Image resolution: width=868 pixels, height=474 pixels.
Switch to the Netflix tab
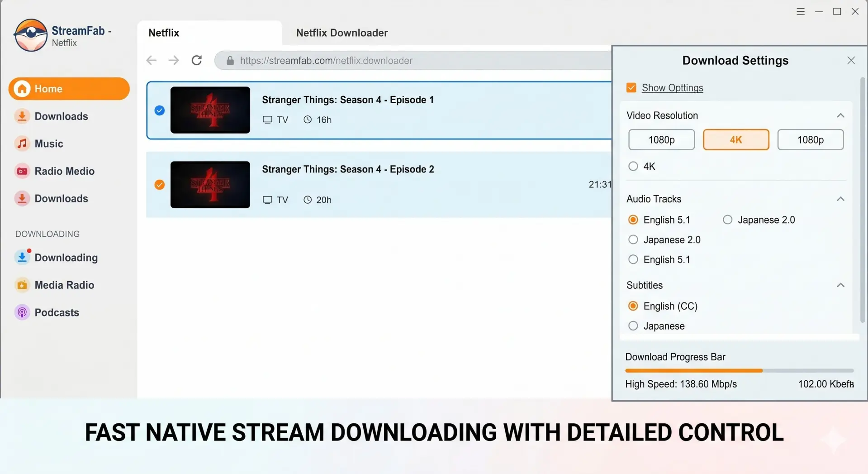pos(209,33)
